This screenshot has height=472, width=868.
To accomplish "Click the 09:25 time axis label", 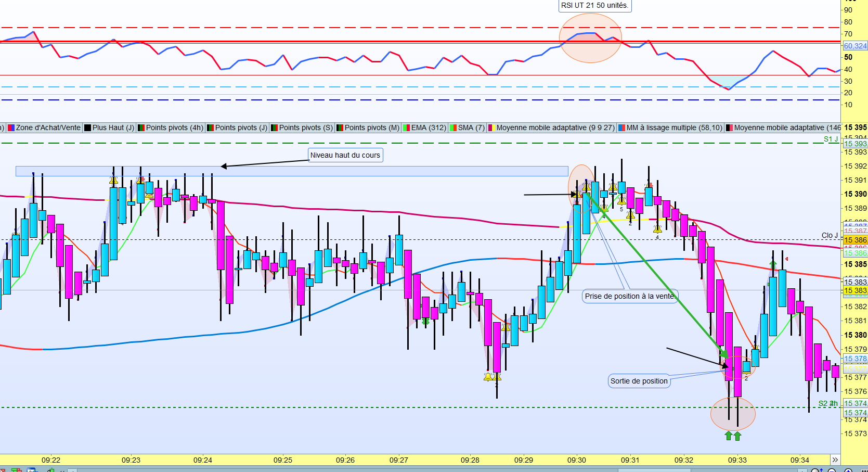I will [x=283, y=460].
